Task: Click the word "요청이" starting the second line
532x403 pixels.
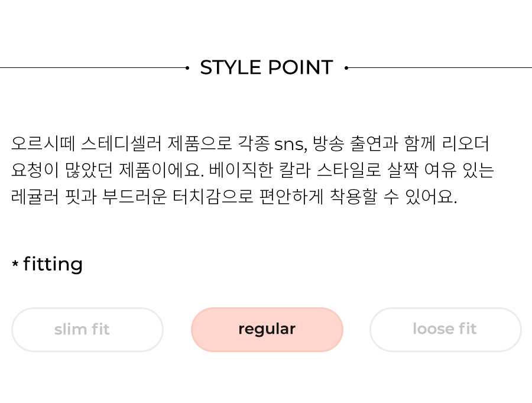Action: pos(35,170)
